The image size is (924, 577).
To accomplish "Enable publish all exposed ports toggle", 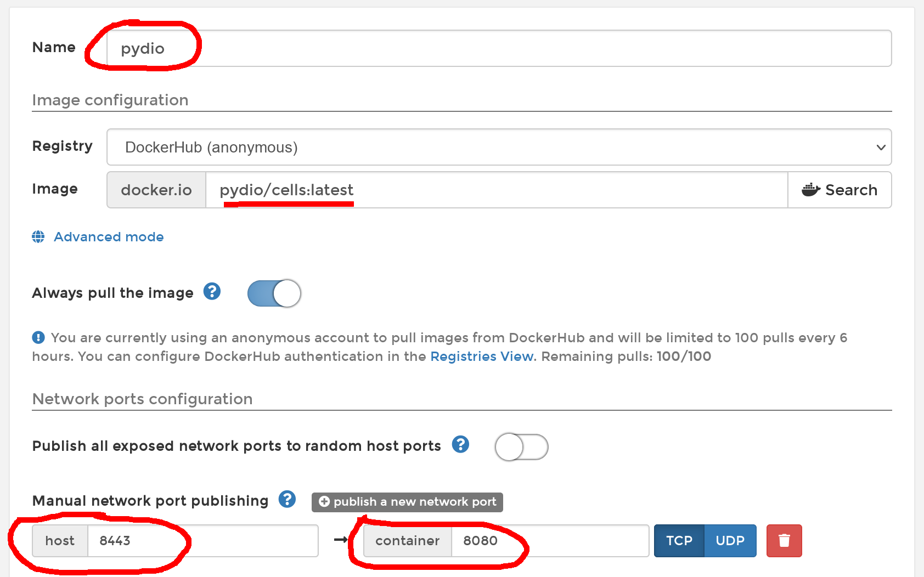I will tap(521, 447).
